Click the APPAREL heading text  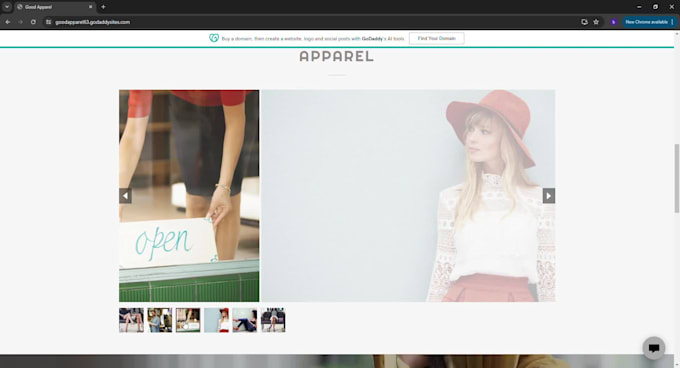coord(337,56)
